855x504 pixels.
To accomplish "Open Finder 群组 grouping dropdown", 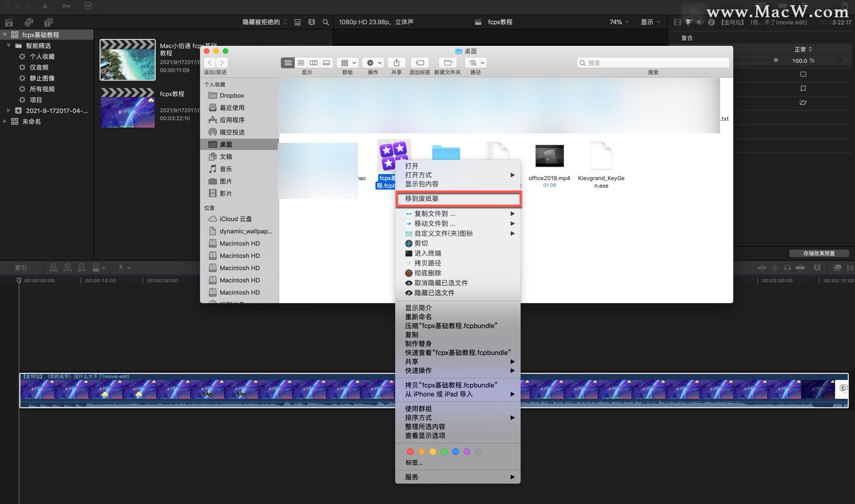I will click(x=348, y=63).
